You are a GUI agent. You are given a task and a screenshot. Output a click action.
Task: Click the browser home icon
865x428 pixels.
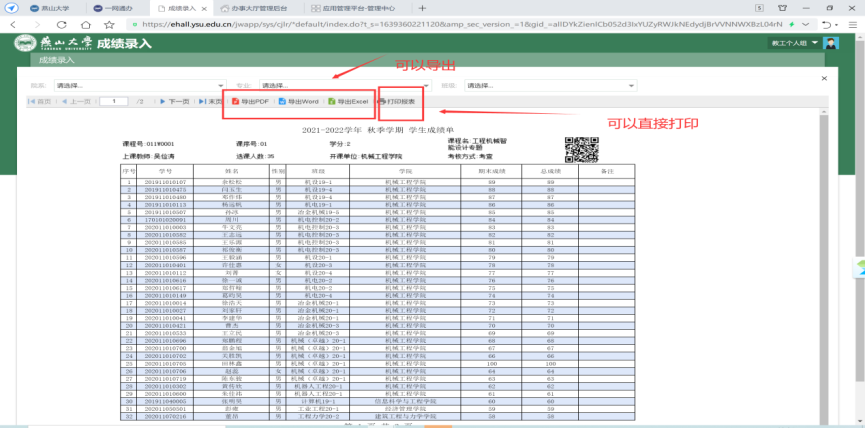[x=88, y=24]
